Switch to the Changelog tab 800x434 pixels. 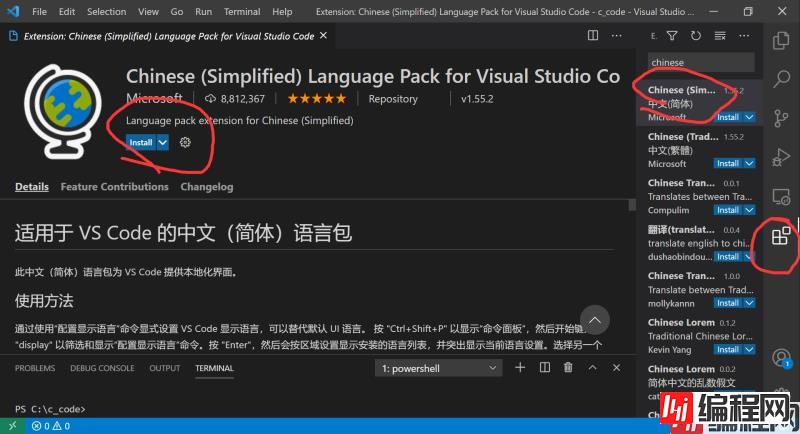click(x=206, y=187)
